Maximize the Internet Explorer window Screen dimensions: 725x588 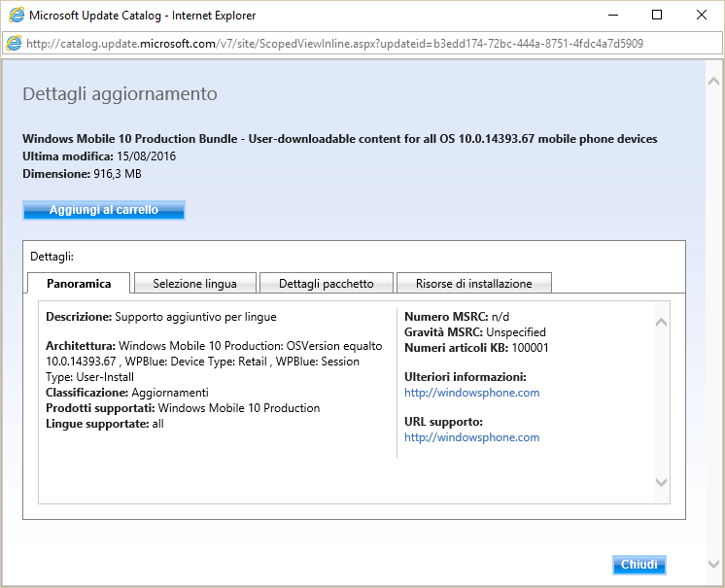657,16
